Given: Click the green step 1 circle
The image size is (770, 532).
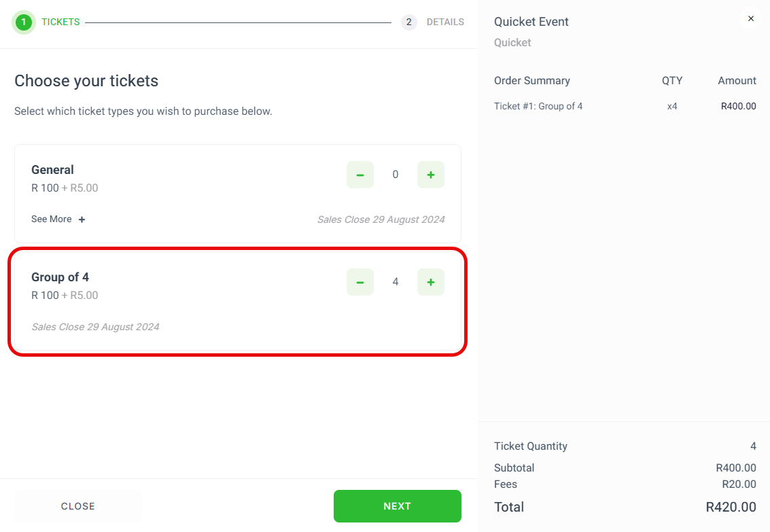Looking at the screenshot, I should click(24, 22).
